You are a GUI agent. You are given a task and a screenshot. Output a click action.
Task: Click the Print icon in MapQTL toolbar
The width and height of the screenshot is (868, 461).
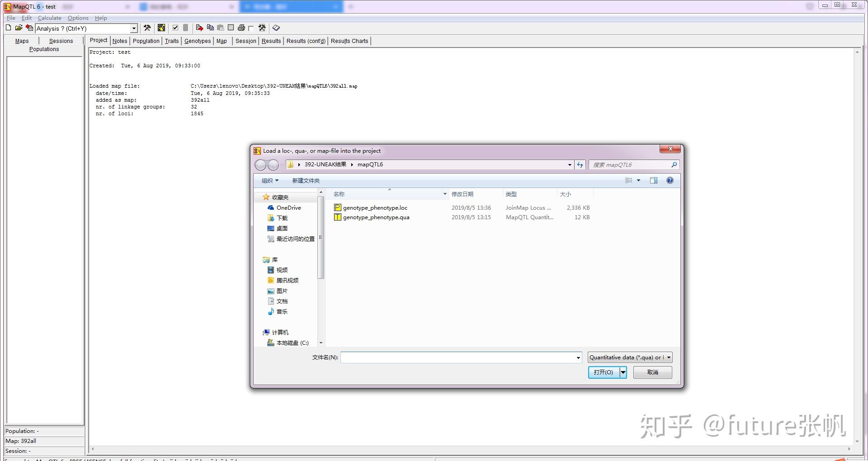coord(241,28)
